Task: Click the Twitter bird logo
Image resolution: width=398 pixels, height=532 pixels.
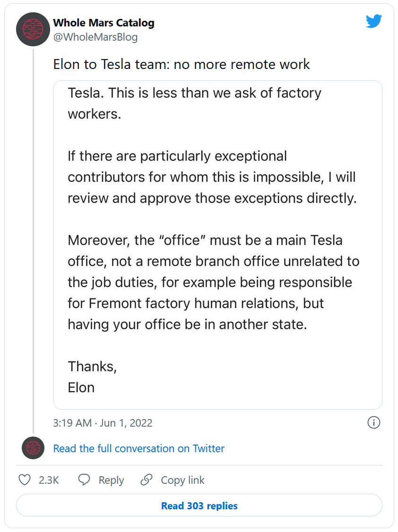Action: (373, 21)
